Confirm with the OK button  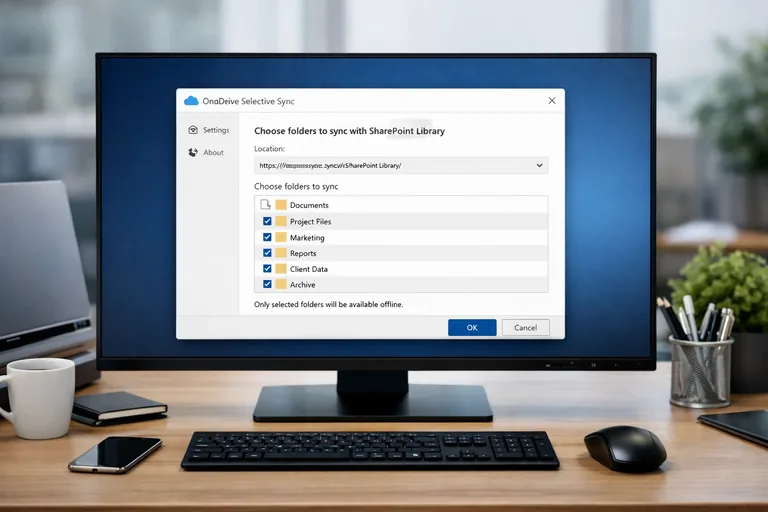point(472,328)
